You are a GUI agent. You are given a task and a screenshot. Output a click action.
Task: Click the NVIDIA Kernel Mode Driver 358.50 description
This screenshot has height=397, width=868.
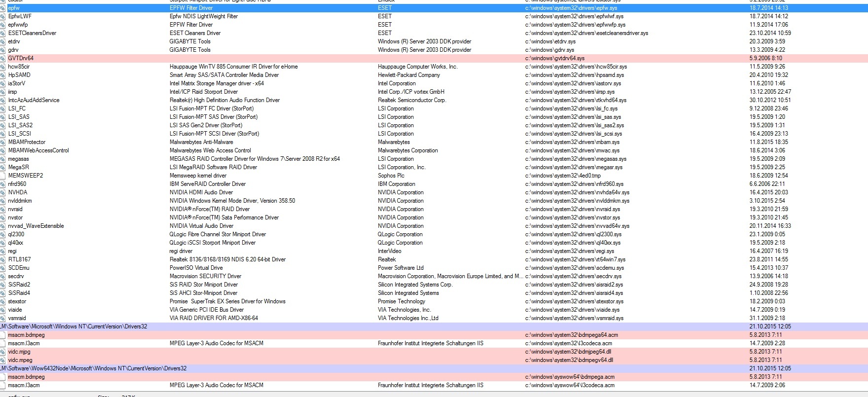coord(232,201)
